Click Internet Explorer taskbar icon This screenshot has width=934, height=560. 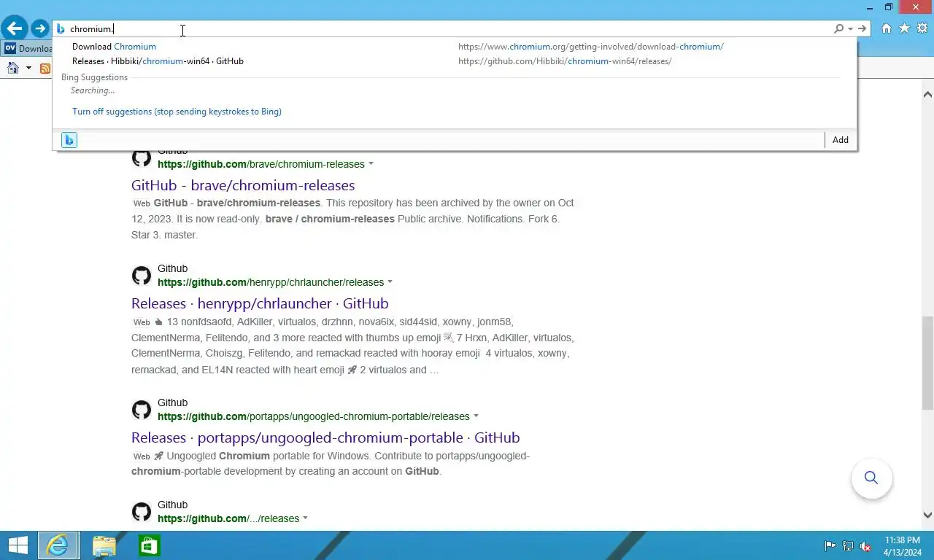58,545
